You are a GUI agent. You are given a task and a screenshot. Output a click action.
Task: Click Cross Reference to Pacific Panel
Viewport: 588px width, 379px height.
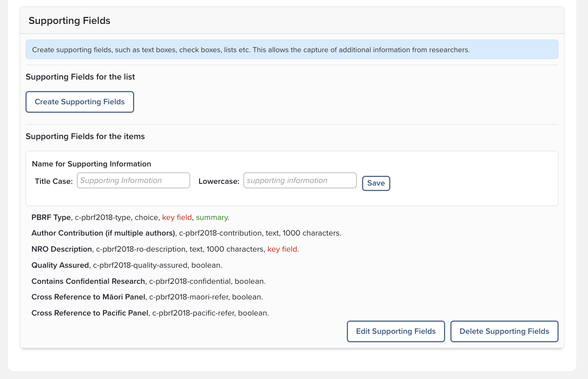(90, 313)
